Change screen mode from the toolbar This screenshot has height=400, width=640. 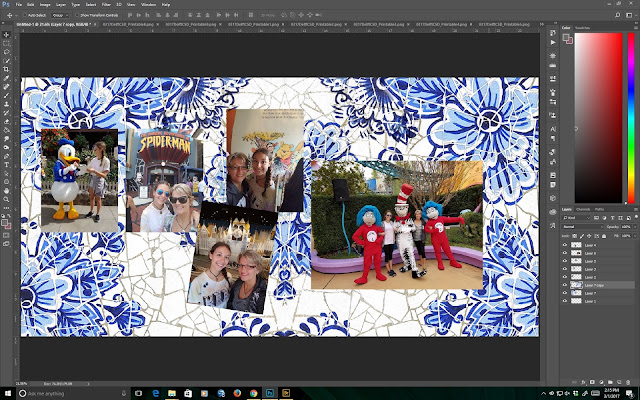point(7,244)
